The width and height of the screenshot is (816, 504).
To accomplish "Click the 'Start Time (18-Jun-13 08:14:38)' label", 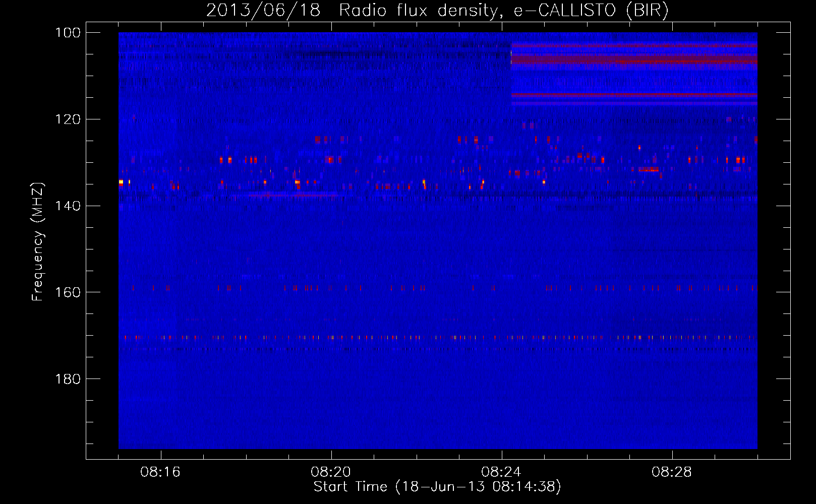I will [437, 487].
